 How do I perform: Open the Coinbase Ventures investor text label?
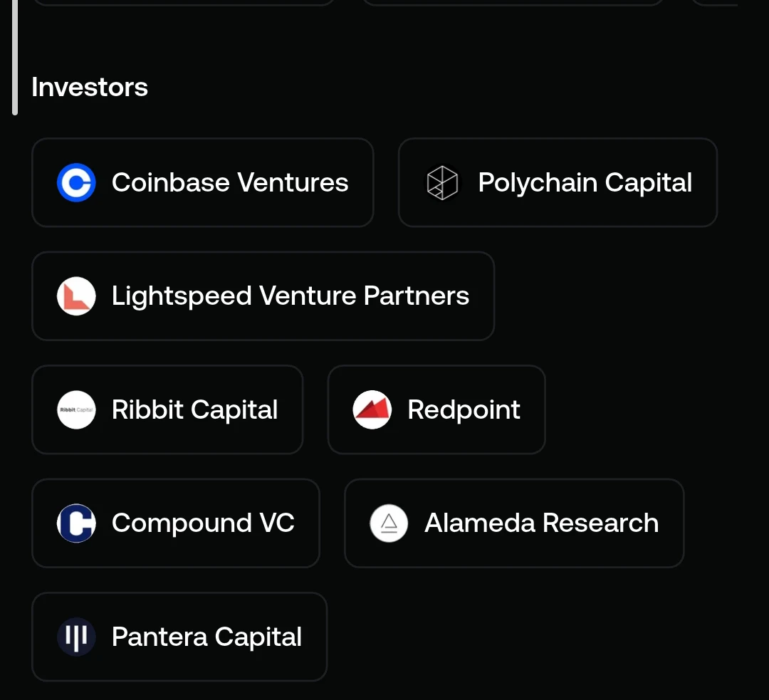tap(230, 182)
